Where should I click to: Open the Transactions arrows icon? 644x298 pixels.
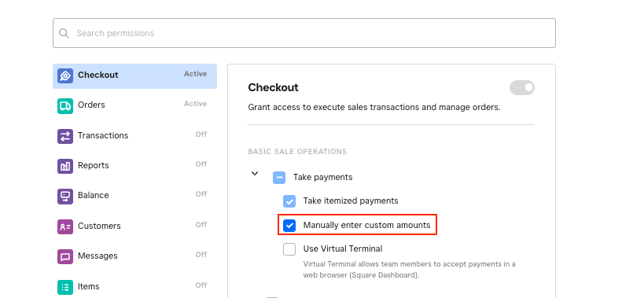click(x=65, y=136)
